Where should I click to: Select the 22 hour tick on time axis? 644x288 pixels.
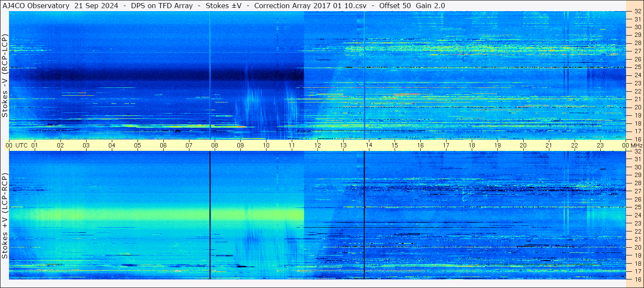point(575,145)
